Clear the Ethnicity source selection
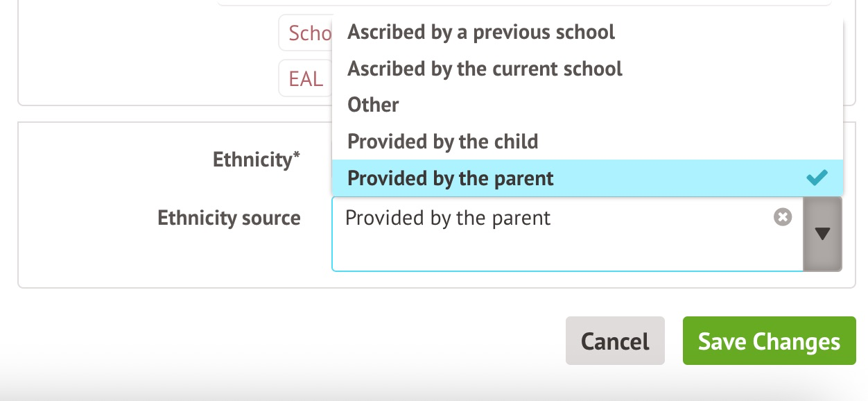 coord(783,218)
